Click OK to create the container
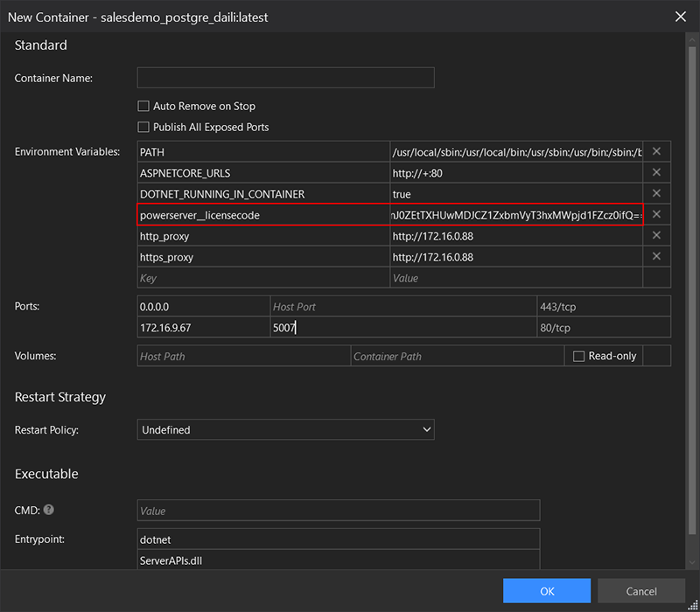The image size is (700, 612). 547,591
